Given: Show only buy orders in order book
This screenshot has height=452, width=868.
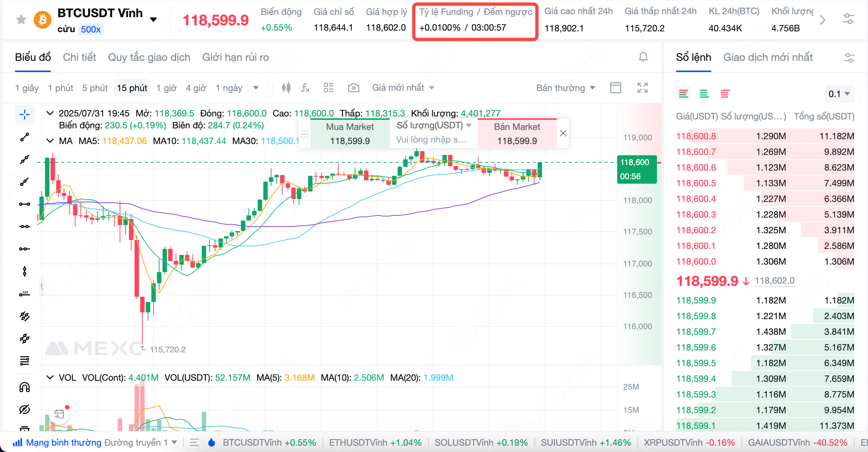Looking at the screenshot, I should click(704, 94).
